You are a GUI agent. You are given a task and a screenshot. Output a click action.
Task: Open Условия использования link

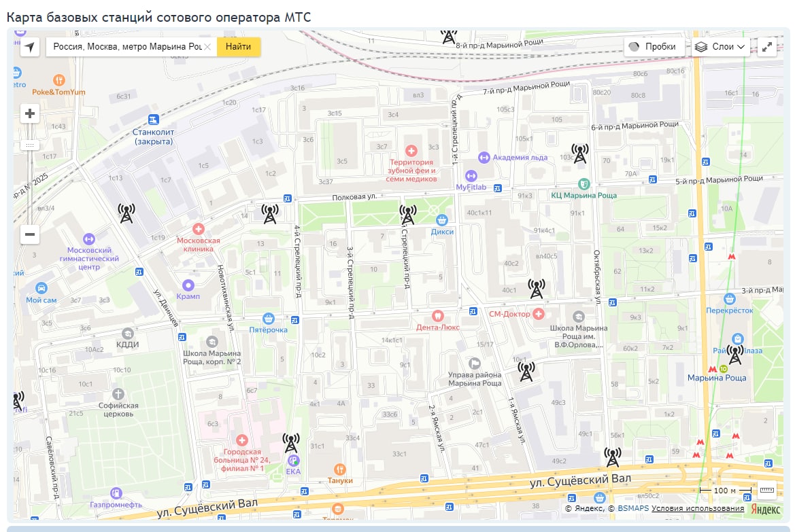tap(698, 508)
